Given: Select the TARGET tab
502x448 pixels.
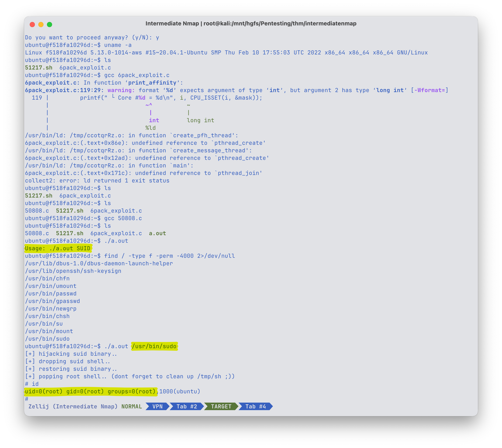Looking at the screenshot, I should point(221,406).
